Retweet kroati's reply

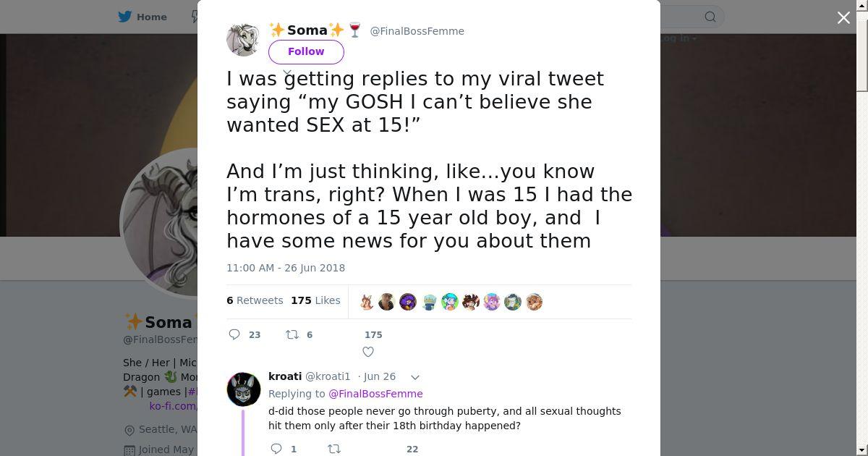point(334,449)
